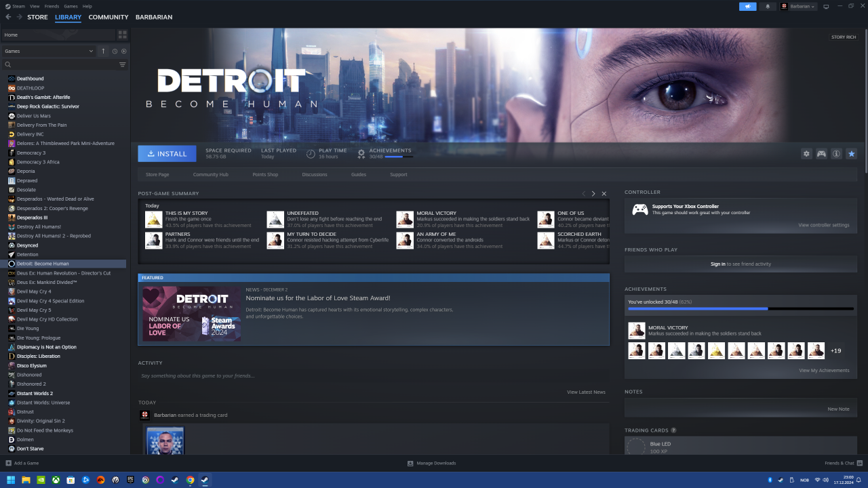This screenshot has height=488, width=868.
Task: Open the Discussions link
Action: [x=315, y=175]
